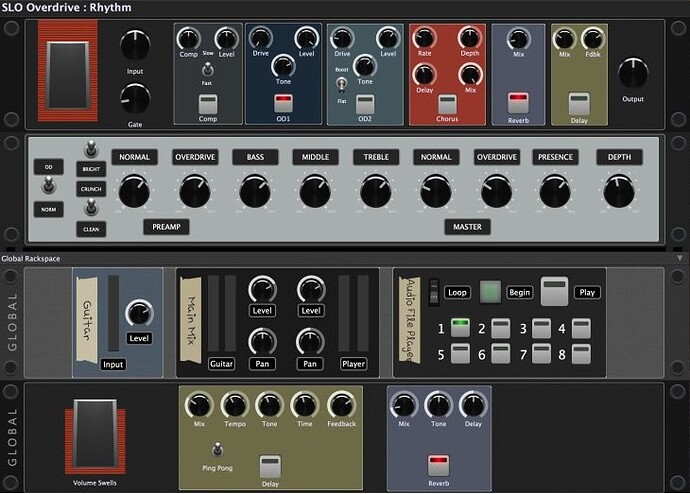Enable the OD2 pedal footswitch
690x494 pixels.
pyautogui.click(x=365, y=105)
